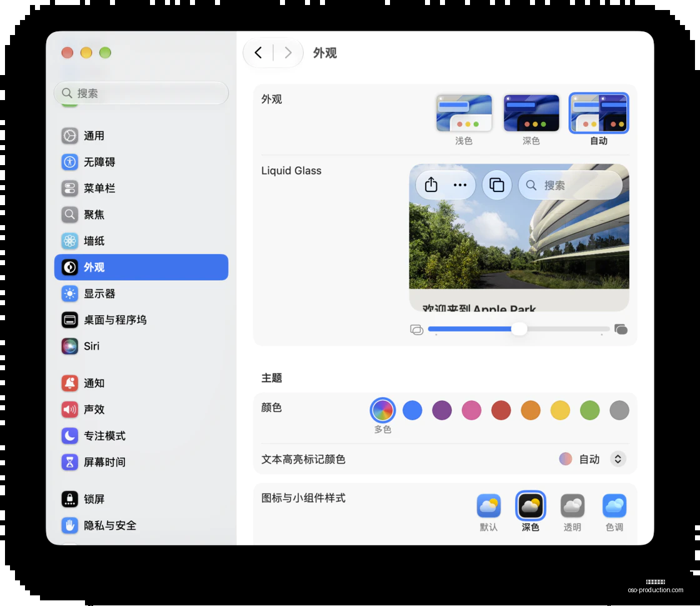This screenshot has height=606, width=700.
Task: Click the 搜索 field in Liquid Glass preview
Action: (x=570, y=185)
